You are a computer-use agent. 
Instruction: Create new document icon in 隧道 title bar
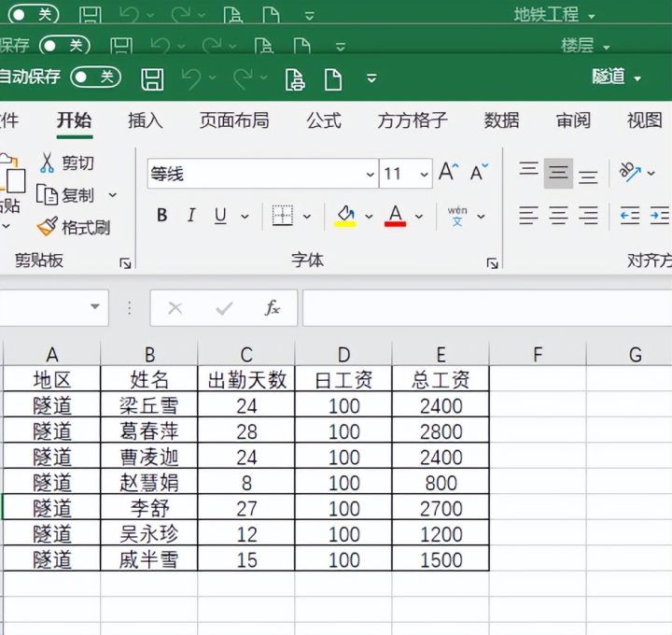tap(333, 79)
